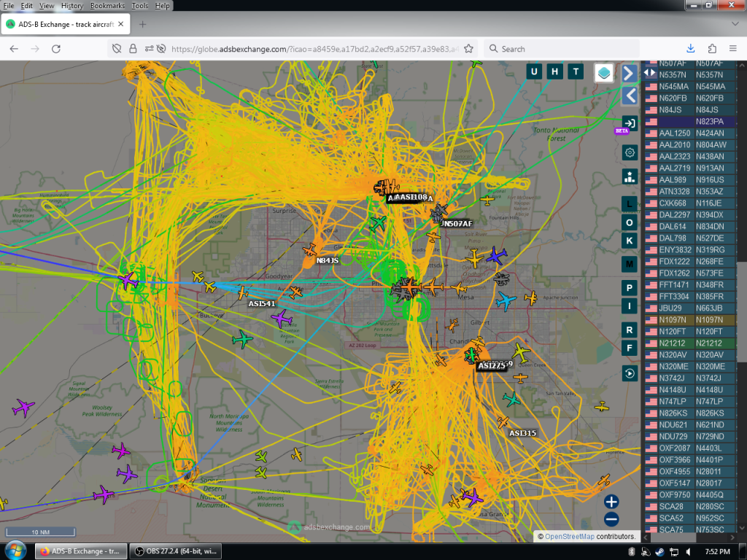Open the Windows Start button
The height and width of the screenshot is (560, 747).
[x=15, y=551]
